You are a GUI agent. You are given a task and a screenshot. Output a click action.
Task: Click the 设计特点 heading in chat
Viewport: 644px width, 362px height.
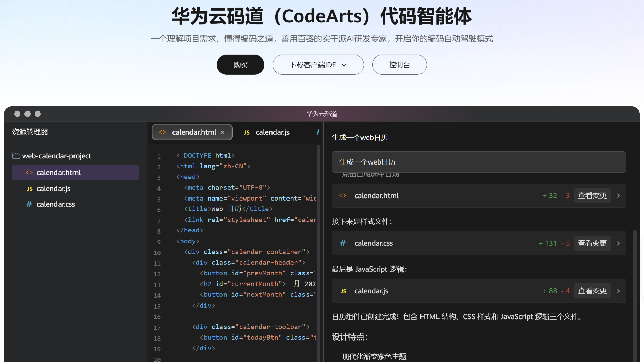[350, 337]
